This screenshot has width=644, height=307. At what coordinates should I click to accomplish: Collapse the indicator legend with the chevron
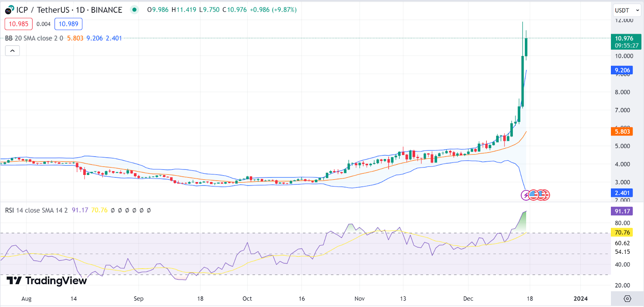tap(12, 51)
